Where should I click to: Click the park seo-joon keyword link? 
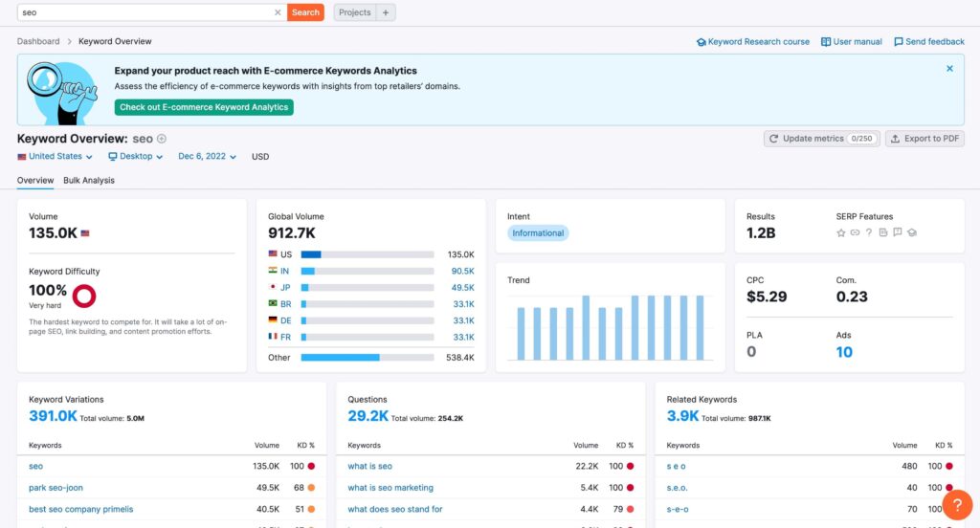point(56,488)
